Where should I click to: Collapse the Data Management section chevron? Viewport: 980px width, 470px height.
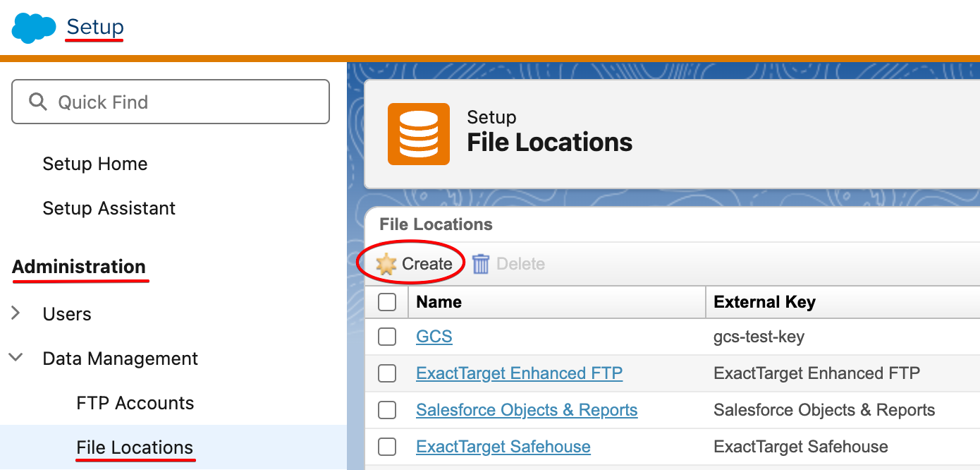[16, 358]
